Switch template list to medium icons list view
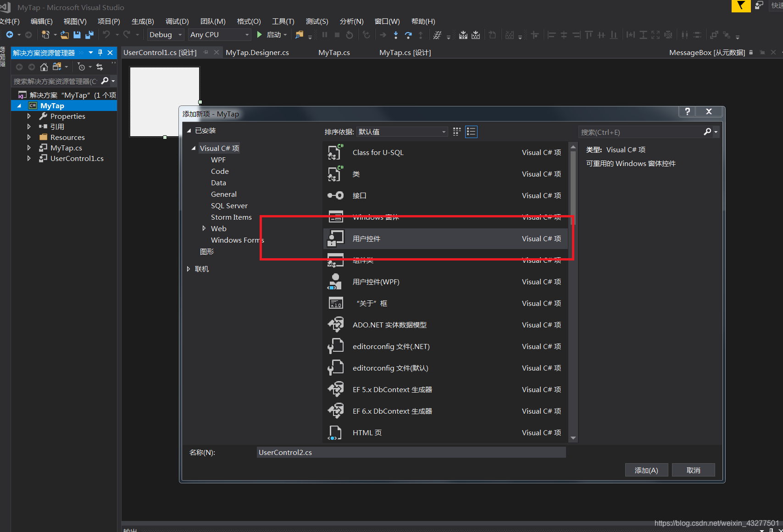 coord(471,132)
